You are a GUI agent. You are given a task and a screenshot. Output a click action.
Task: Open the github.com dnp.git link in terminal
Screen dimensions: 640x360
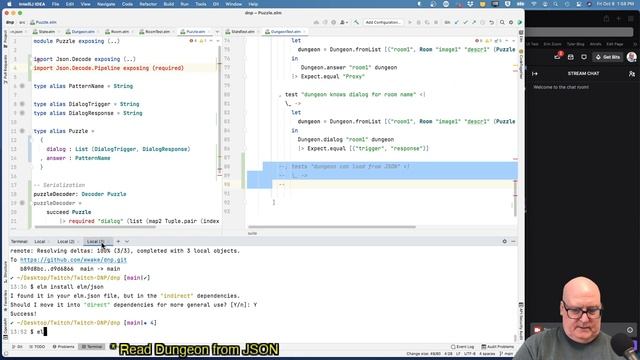(73, 260)
